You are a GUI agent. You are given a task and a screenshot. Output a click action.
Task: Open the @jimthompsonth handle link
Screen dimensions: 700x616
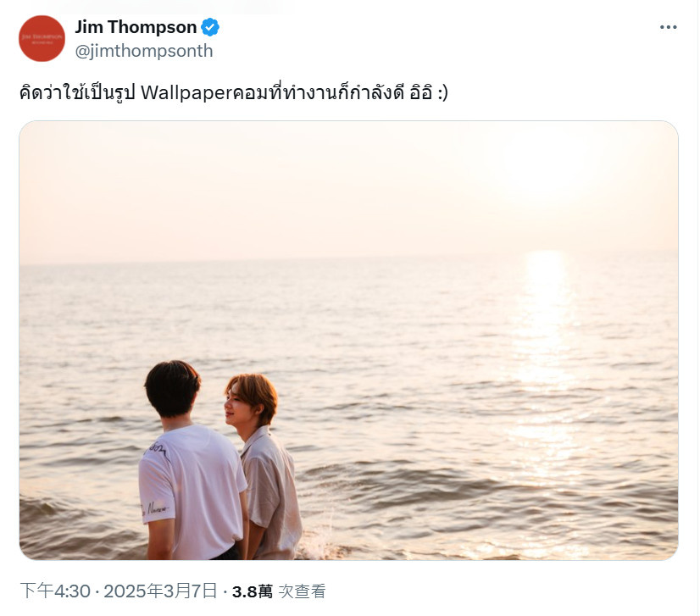[x=144, y=51]
